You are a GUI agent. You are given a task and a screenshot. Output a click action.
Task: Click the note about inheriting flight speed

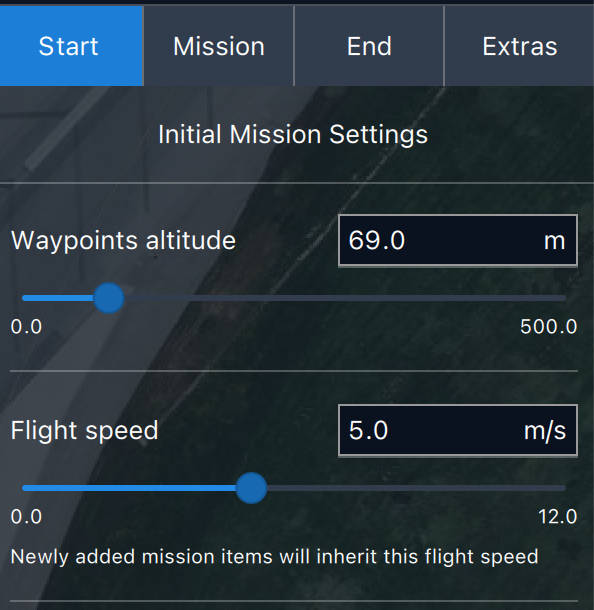pos(275,557)
